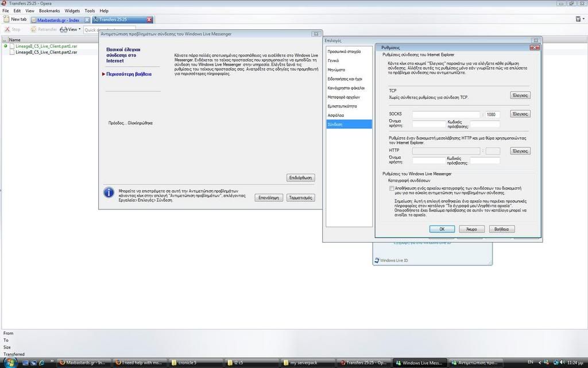Screen dimensions: 588x368
Task: Click Έλεγχος button next to TCP
Action: 520,95
